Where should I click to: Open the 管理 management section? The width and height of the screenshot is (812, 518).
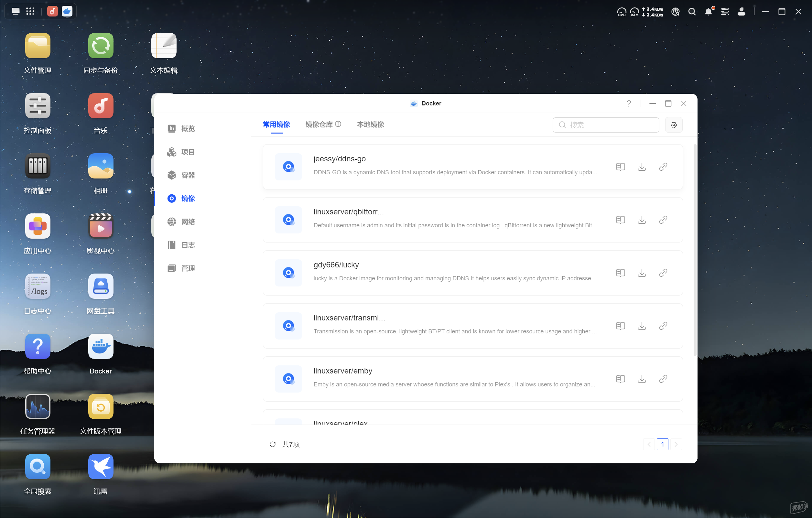181,268
